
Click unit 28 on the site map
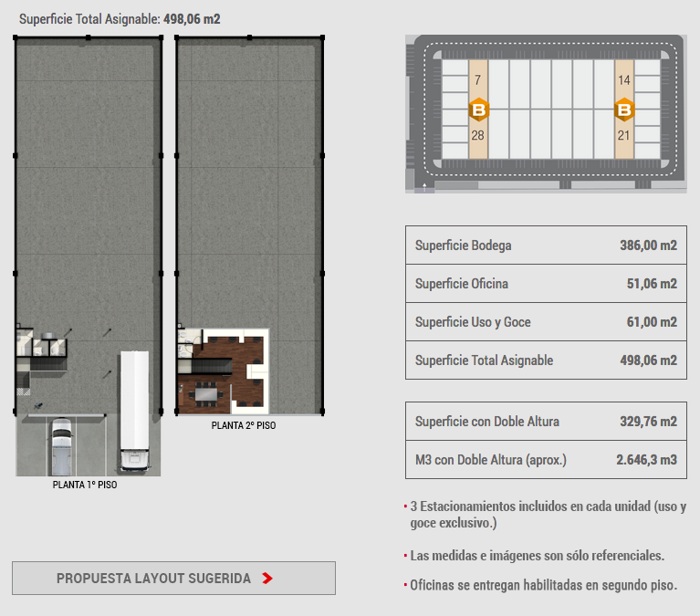(x=478, y=136)
